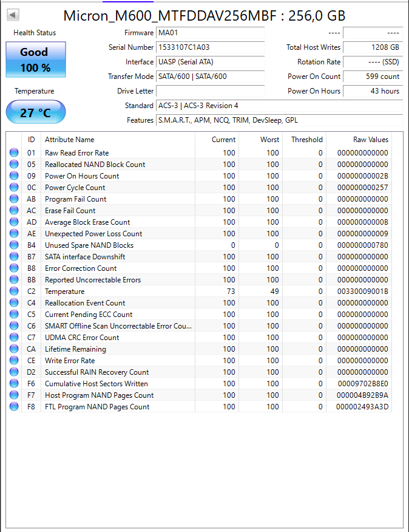This screenshot has width=409, height=532.
Task: Select the status orb for Error Correction Count
Action: (x=14, y=268)
